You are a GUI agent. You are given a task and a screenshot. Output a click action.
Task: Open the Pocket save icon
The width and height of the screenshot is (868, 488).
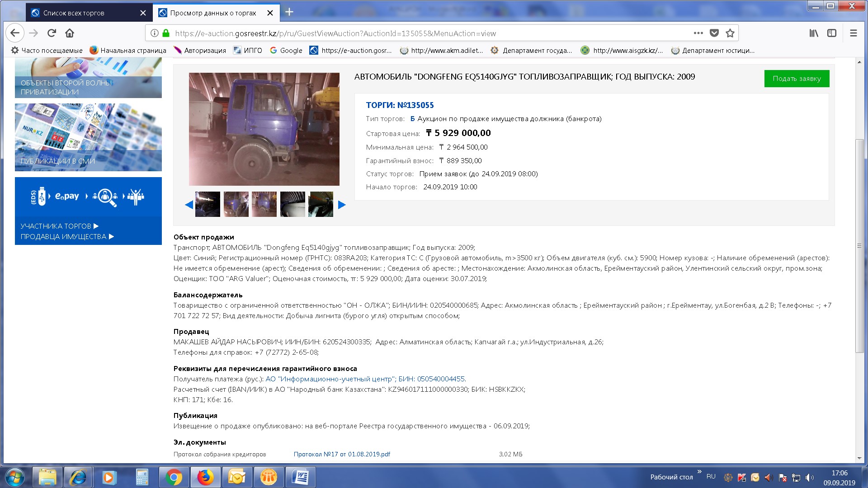coord(714,33)
